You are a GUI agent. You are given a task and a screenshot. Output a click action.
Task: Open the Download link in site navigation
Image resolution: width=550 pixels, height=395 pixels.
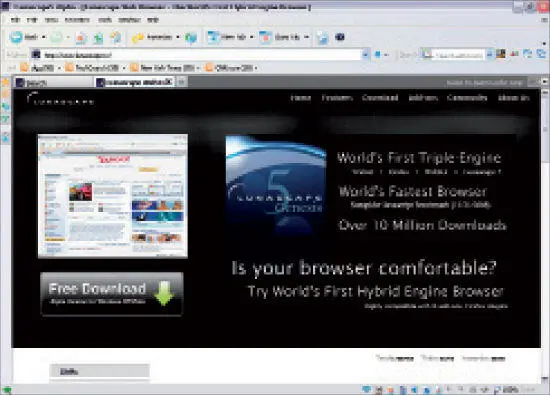(x=380, y=98)
